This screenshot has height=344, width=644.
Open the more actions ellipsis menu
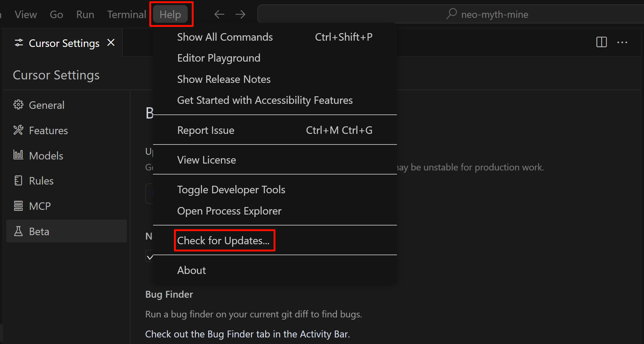[x=622, y=42]
